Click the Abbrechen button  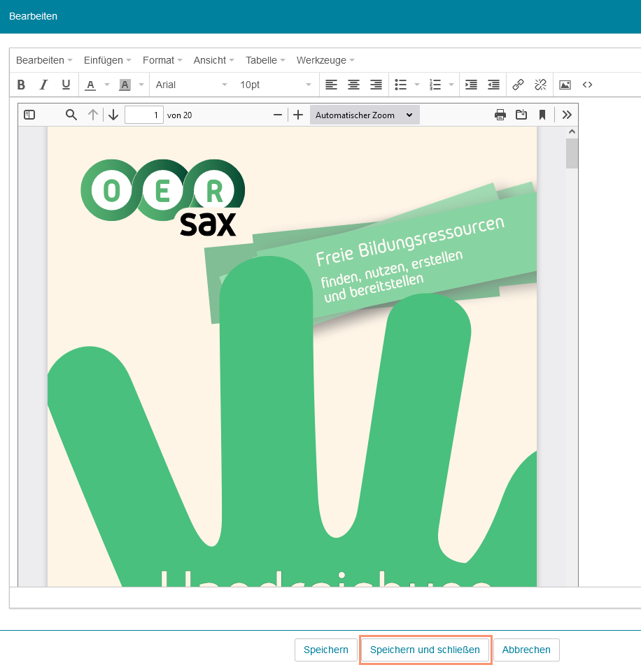(527, 650)
